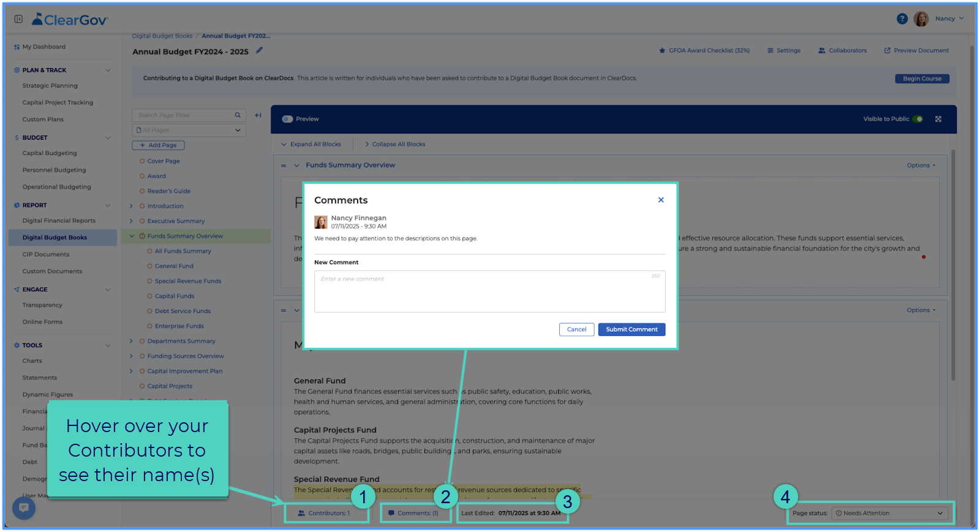This screenshot has width=980, height=532.
Task: Select Award page in tree
Action: click(x=156, y=176)
